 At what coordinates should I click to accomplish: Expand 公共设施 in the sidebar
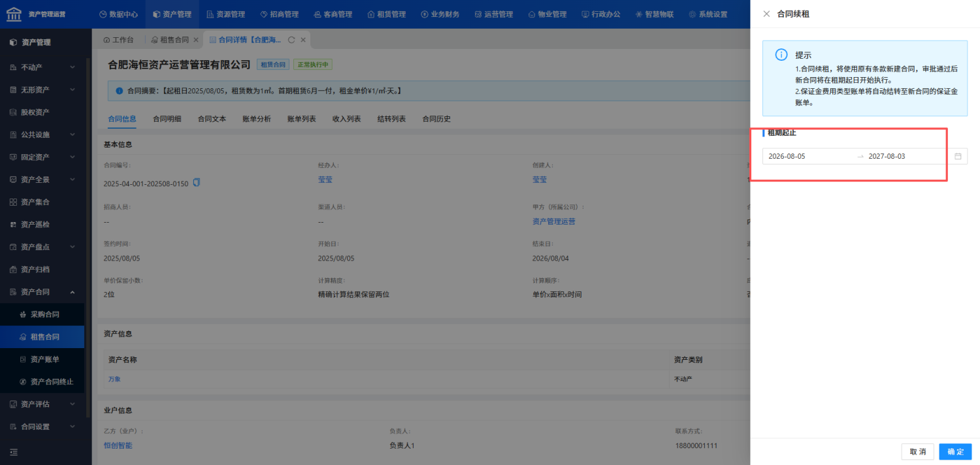[x=42, y=135]
